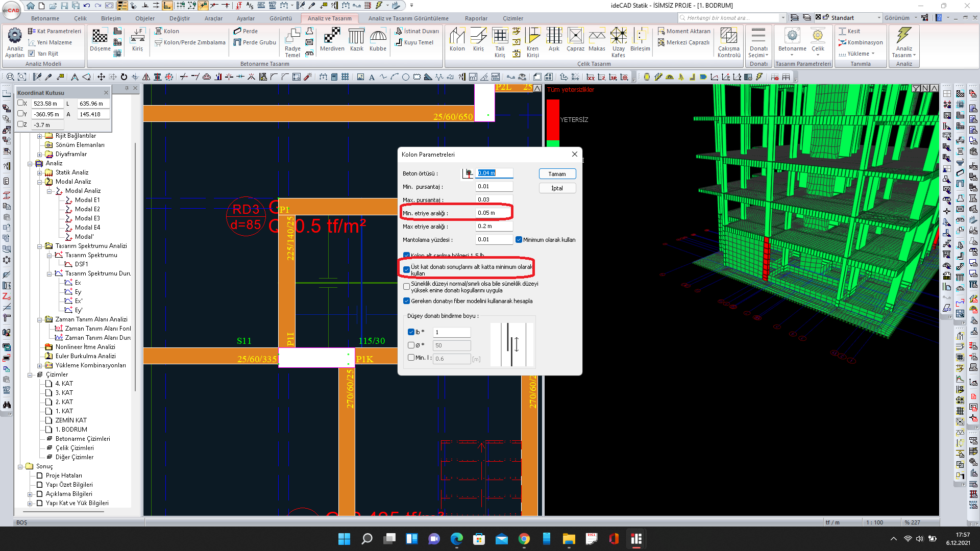Run Çakışma Kontrolü

click(x=728, y=43)
